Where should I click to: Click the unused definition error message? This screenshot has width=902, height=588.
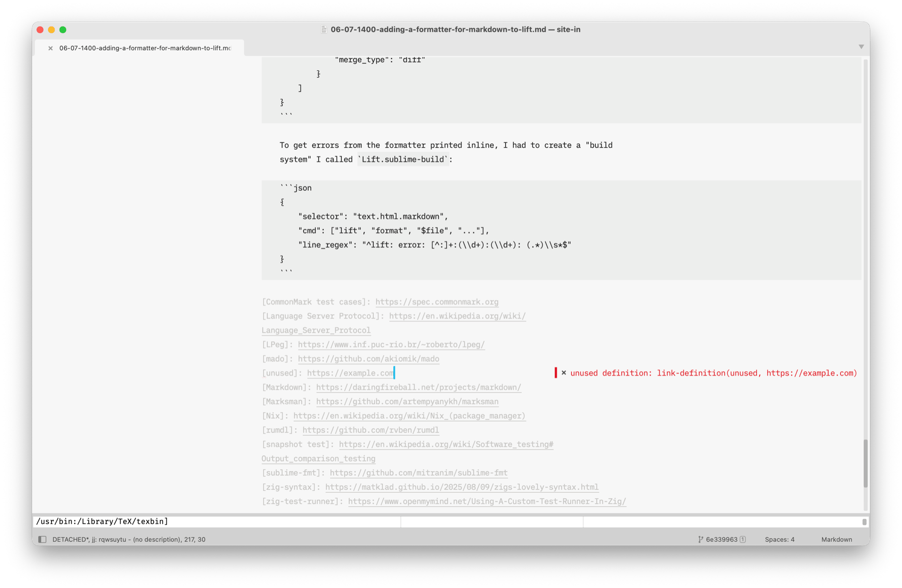point(714,373)
